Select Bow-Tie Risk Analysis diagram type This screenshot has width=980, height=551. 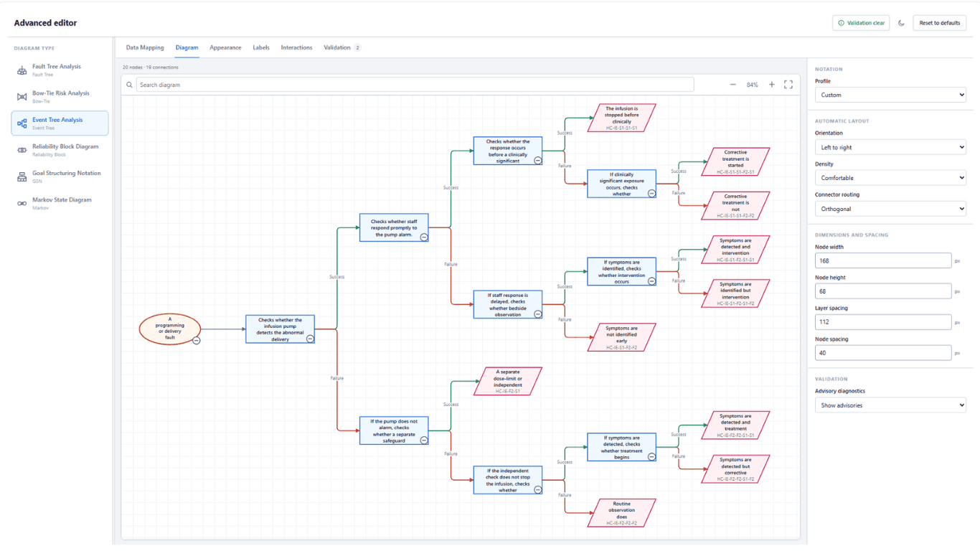60,96
